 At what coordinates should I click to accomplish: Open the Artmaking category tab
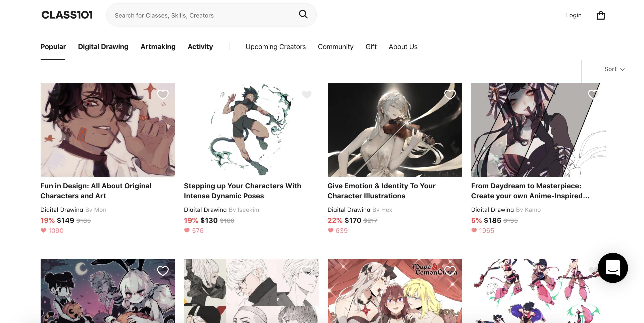click(x=158, y=47)
